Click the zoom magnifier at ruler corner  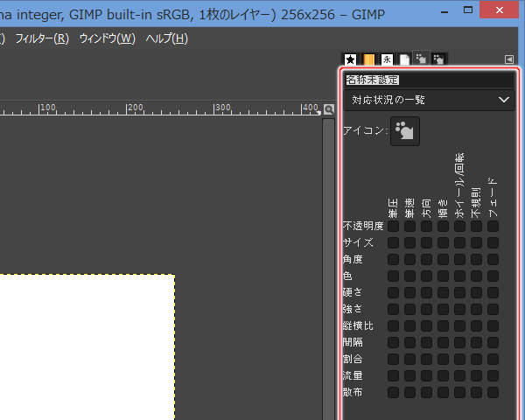click(328, 109)
